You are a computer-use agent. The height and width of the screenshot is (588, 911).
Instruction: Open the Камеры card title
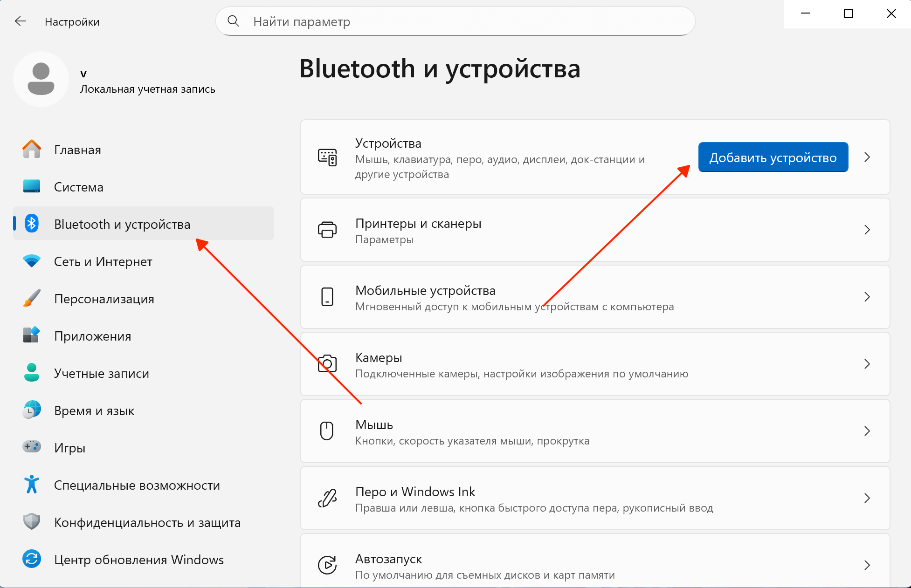click(x=379, y=357)
